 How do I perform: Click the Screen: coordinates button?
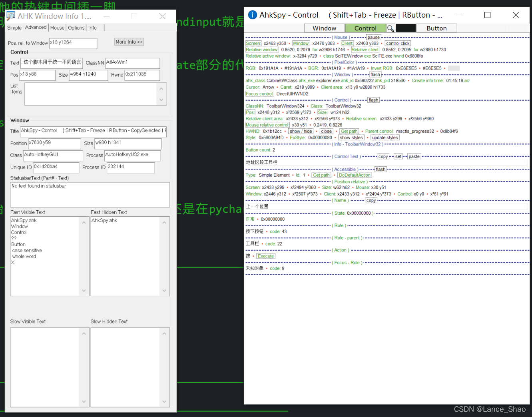253,44
